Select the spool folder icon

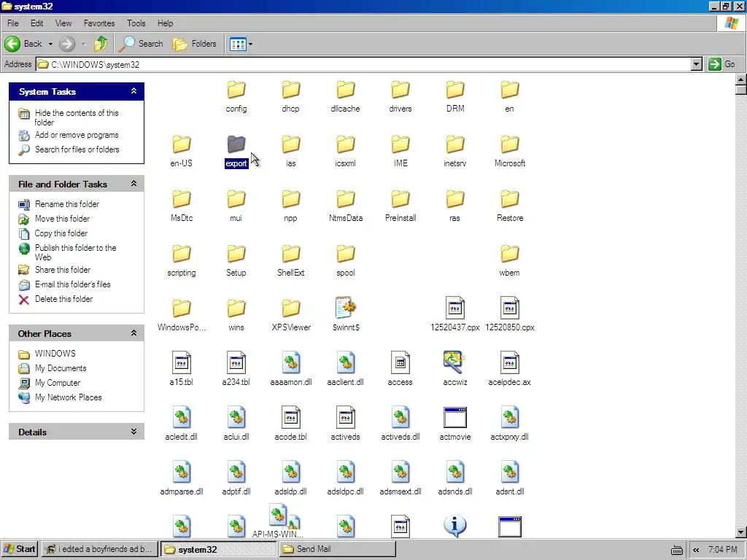tap(345, 254)
